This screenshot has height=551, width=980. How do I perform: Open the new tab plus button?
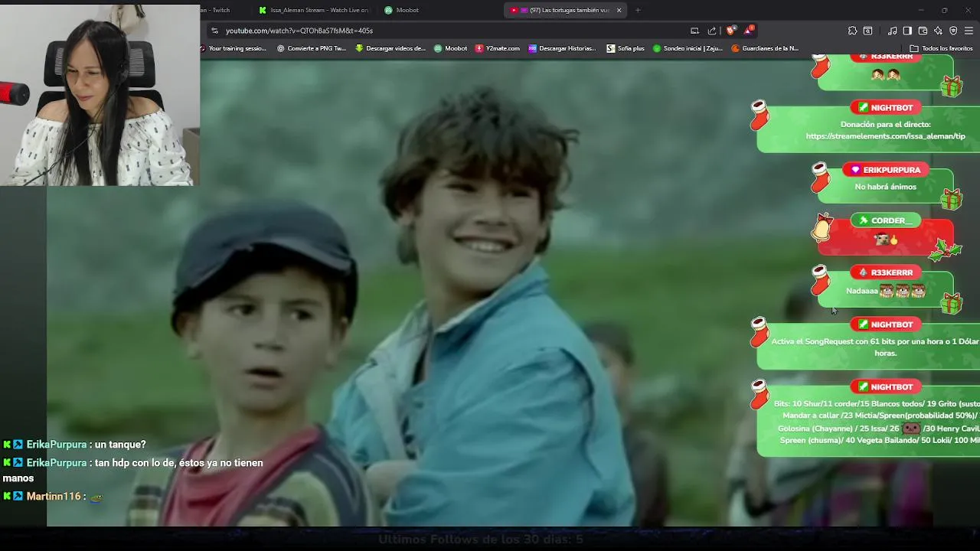click(x=638, y=10)
